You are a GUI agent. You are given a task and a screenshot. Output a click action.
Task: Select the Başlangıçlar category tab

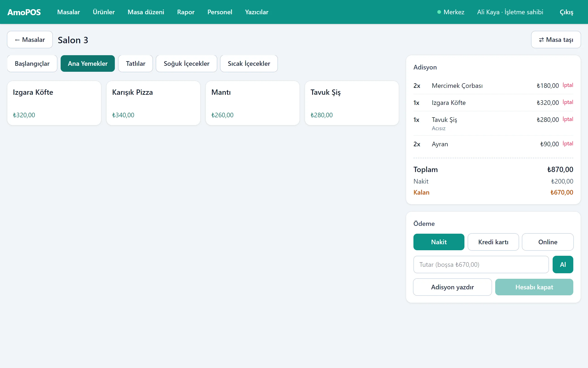pos(32,63)
